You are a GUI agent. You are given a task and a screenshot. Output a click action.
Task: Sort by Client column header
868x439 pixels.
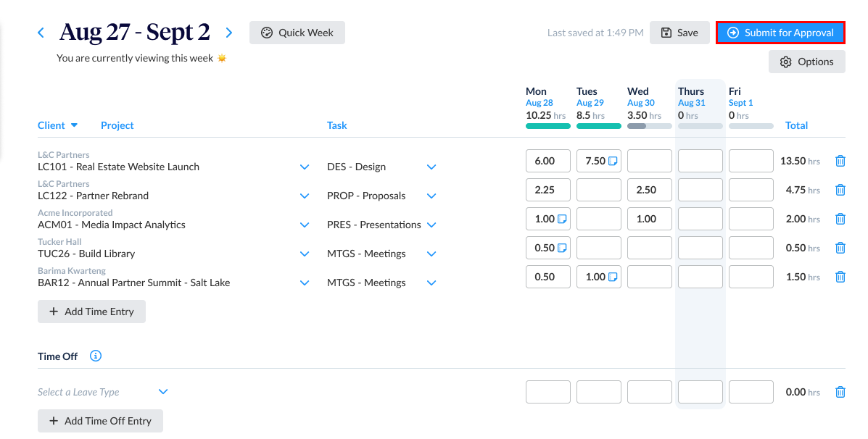(57, 125)
